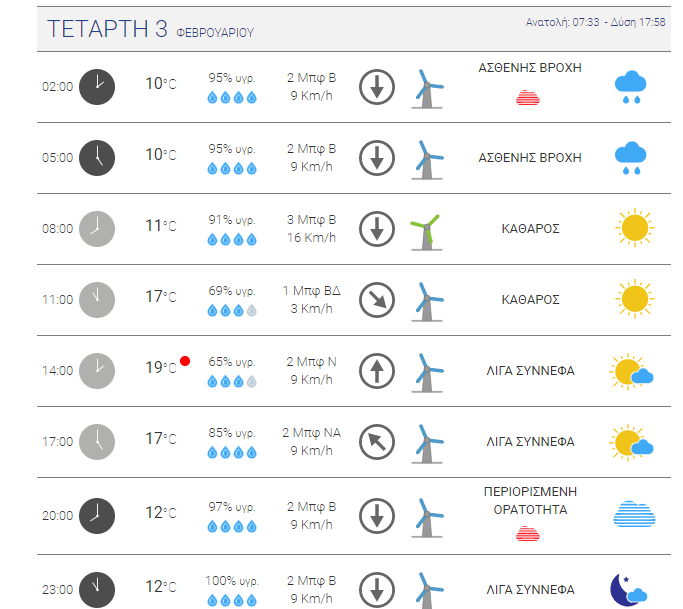The height and width of the screenshot is (609, 683).
Task: Click the partly cloudy sun icon at 17:00
Action: [x=631, y=442]
